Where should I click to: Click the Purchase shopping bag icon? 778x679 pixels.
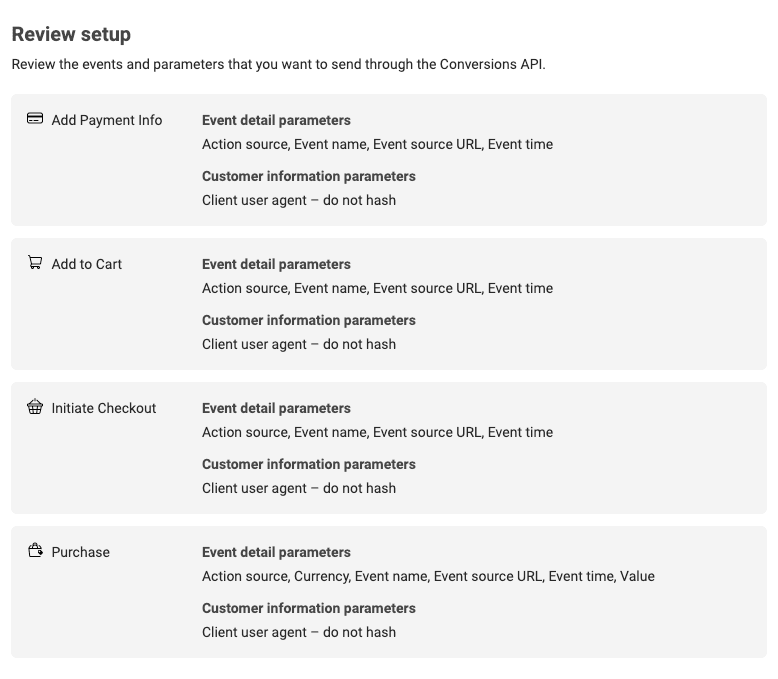pyautogui.click(x=35, y=551)
